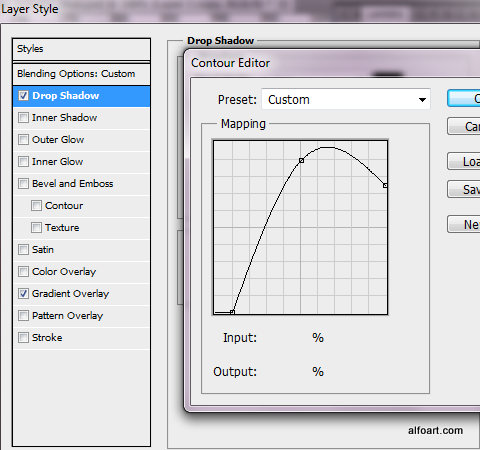480x450 pixels.
Task: Select the top curve control point
Action: (301, 160)
